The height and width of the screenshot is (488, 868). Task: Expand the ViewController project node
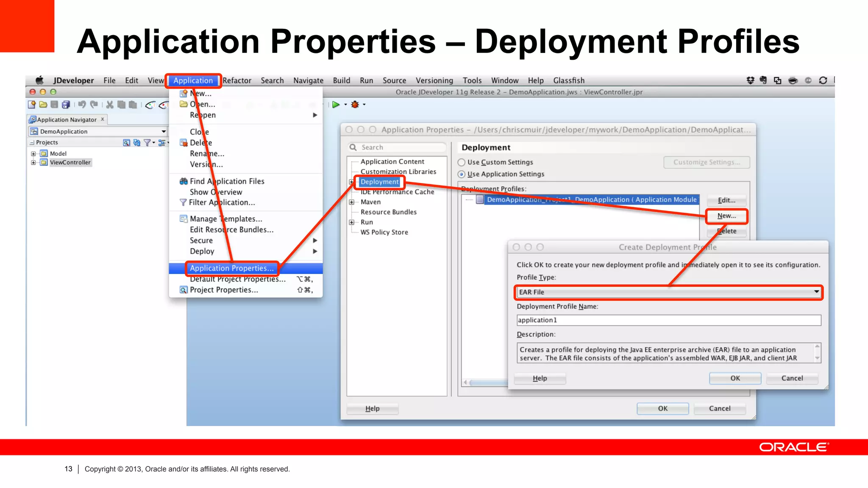[x=33, y=163]
